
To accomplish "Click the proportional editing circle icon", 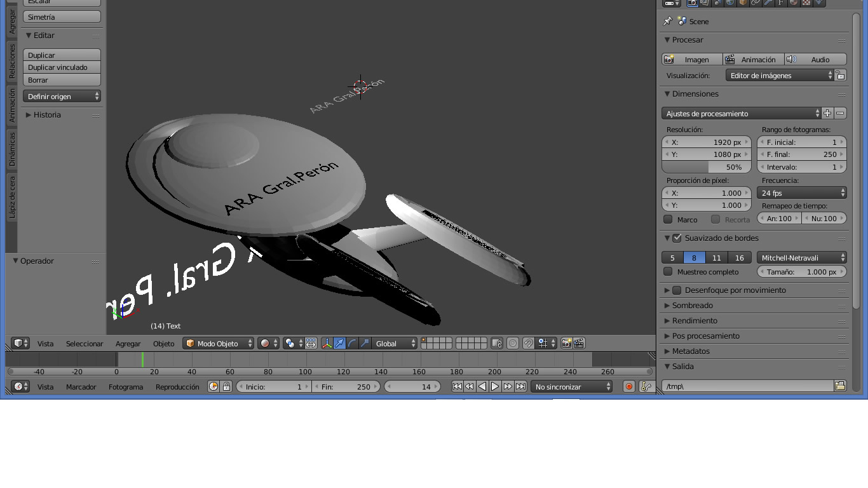I will 513,343.
